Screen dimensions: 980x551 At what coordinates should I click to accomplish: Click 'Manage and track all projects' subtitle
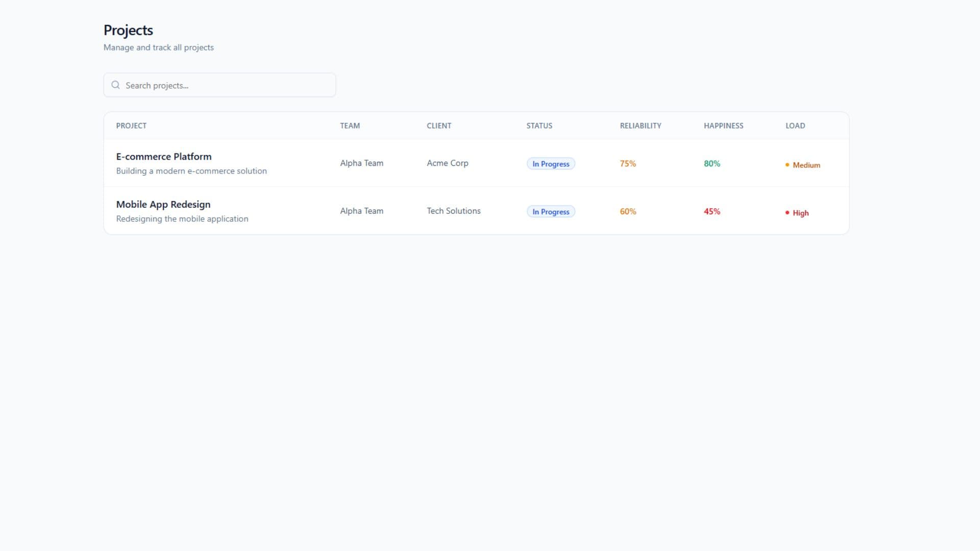pos(159,47)
